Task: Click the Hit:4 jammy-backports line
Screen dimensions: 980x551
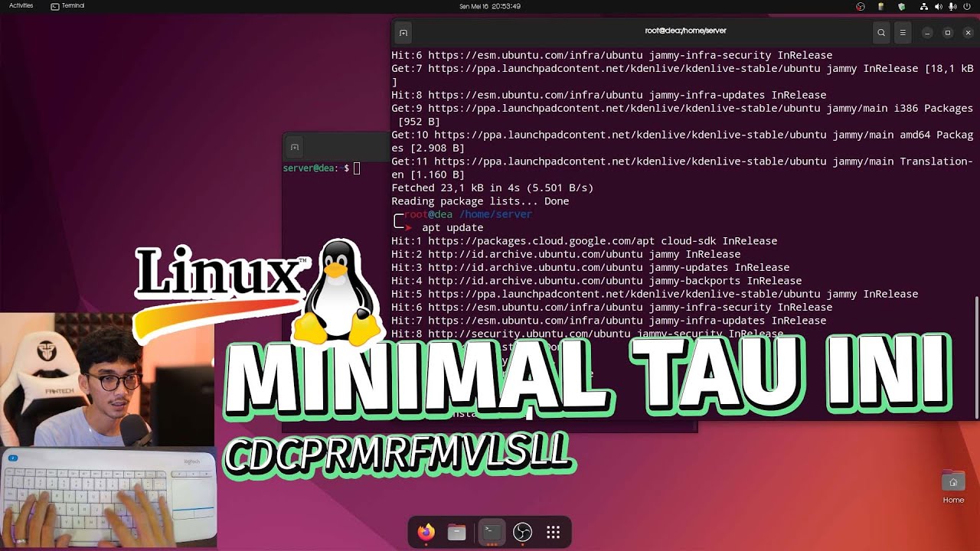Action: click(596, 281)
